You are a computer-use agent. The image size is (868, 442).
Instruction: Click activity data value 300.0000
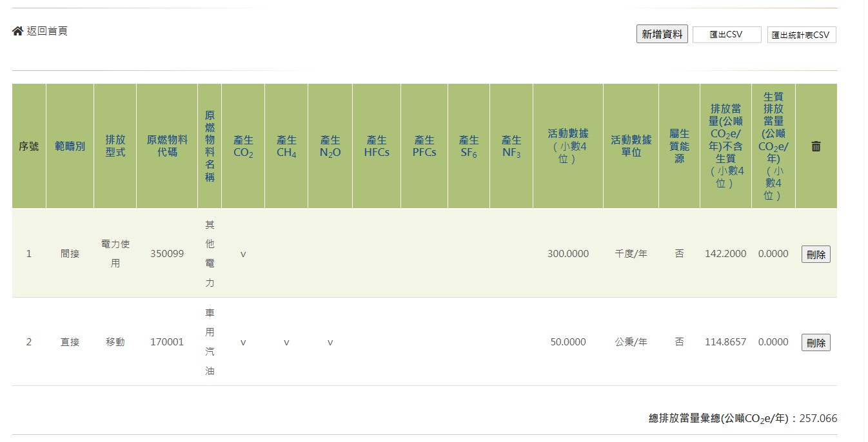click(x=567, y=254)
